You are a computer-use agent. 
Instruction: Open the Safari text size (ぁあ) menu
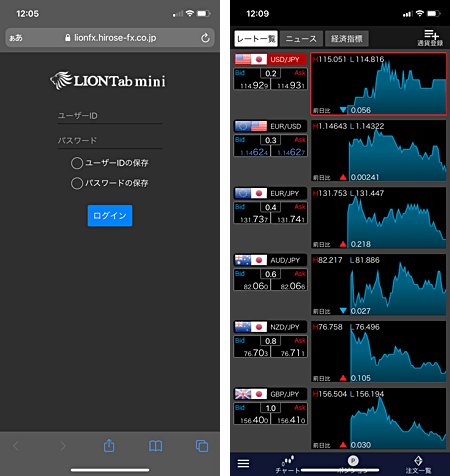click(x=16, y=38)
